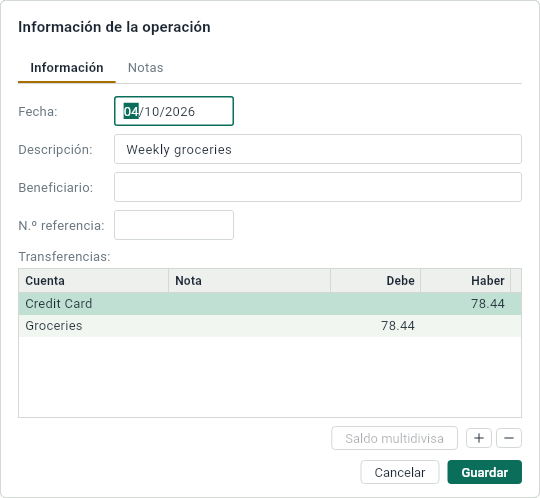540x498 pixels.
Task: Click the Haber column header
Action: tap(465, 281)
